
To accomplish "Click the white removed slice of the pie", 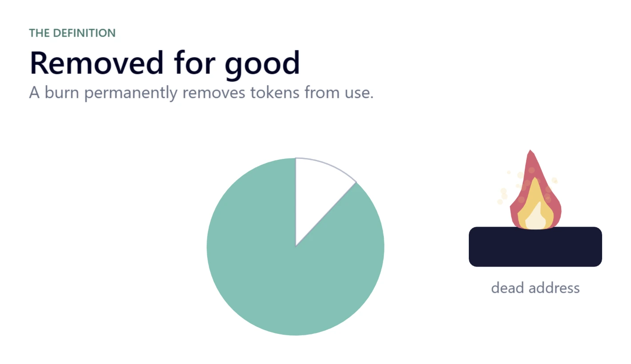I will (x=318, y=191).
